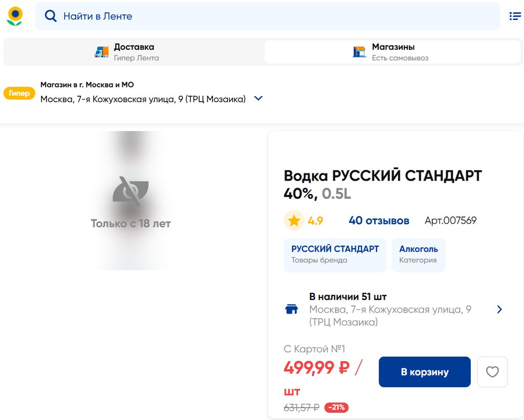Add product to favorites with heart
This screenshot has width=524, height=420.
(492, 372)
